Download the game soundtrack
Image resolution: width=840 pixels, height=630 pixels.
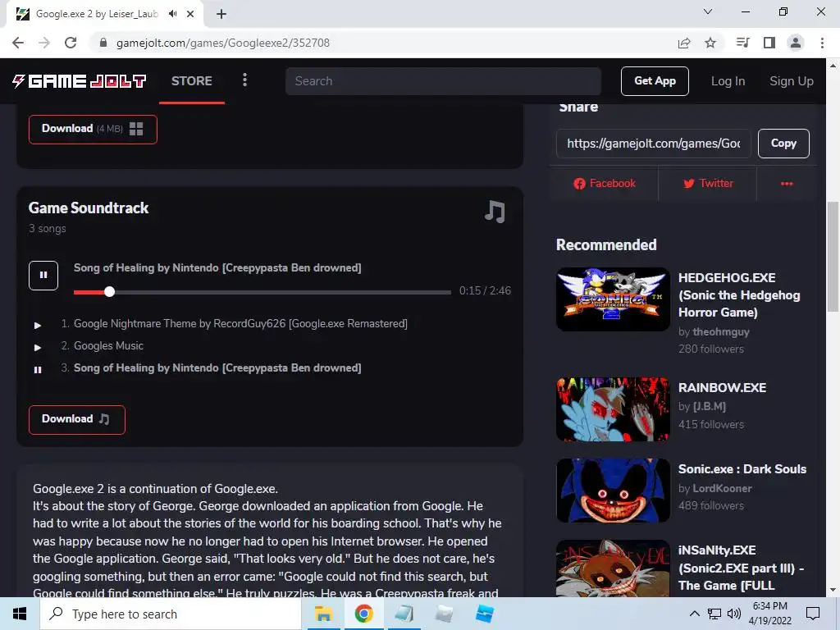pyautogui.click(x=76, y=419)
